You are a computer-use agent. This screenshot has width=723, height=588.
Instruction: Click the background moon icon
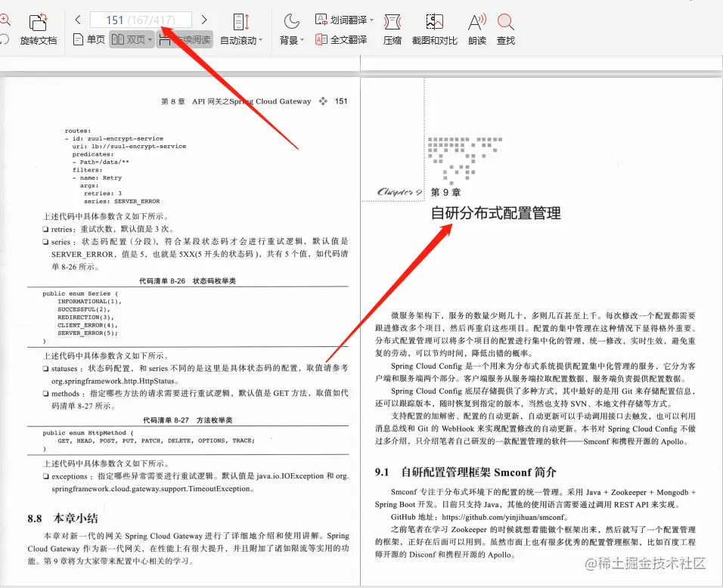tap(291, 21)
